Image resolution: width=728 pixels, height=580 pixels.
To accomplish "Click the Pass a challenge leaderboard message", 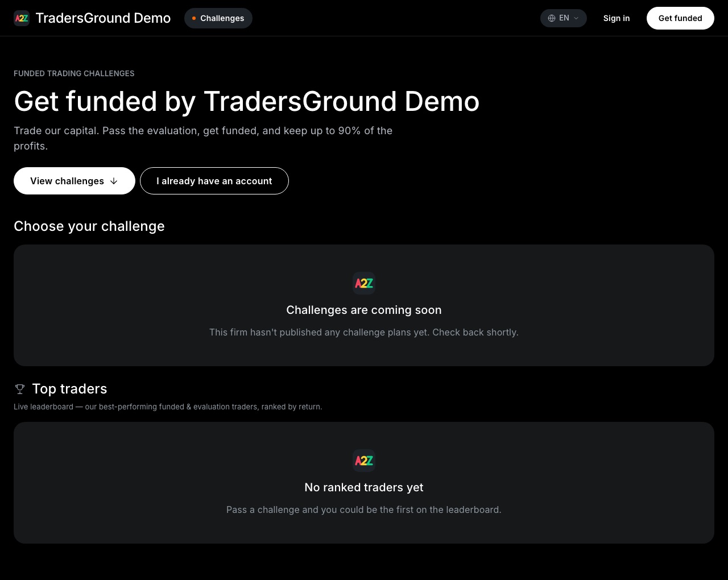I will coord(364,509).
